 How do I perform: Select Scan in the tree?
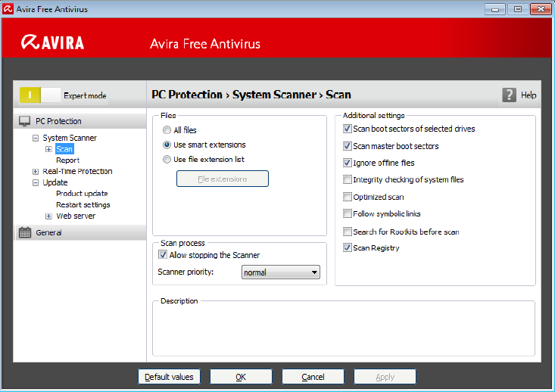click(64, 149)
